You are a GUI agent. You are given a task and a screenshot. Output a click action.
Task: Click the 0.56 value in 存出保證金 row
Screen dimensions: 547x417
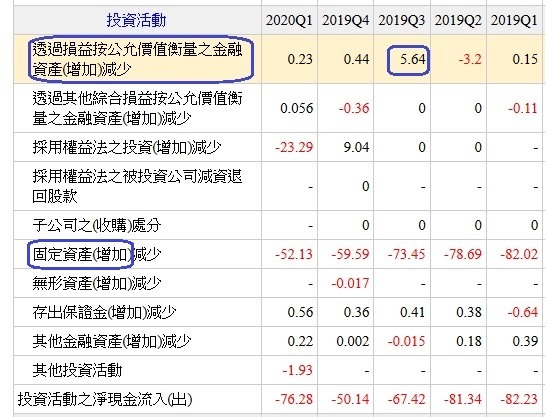300,312
